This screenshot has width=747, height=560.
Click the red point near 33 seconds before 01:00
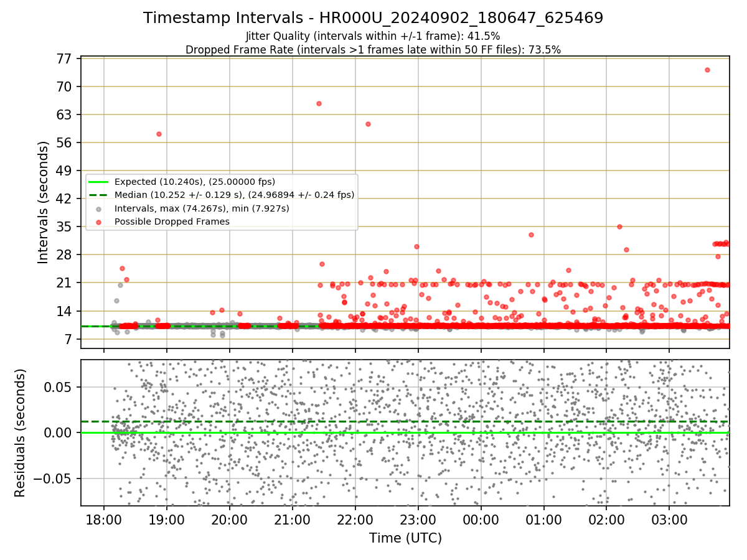point(531,235)
